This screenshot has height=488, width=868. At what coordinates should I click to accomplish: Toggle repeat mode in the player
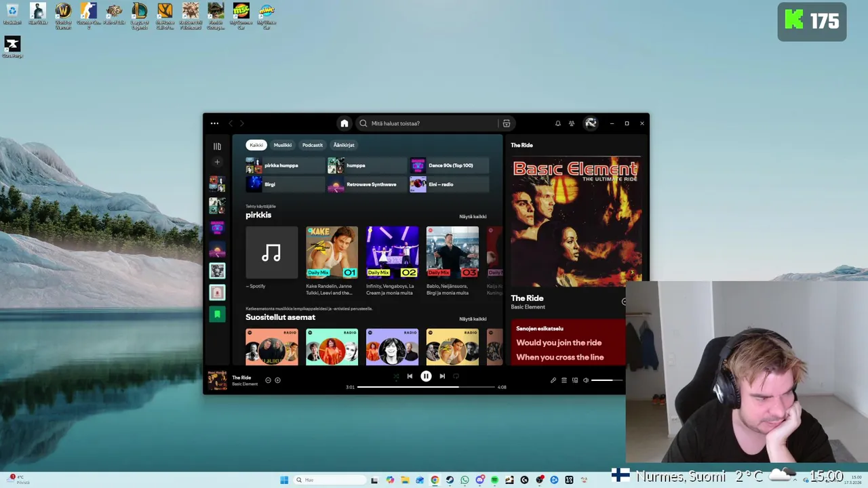(456, 376)
